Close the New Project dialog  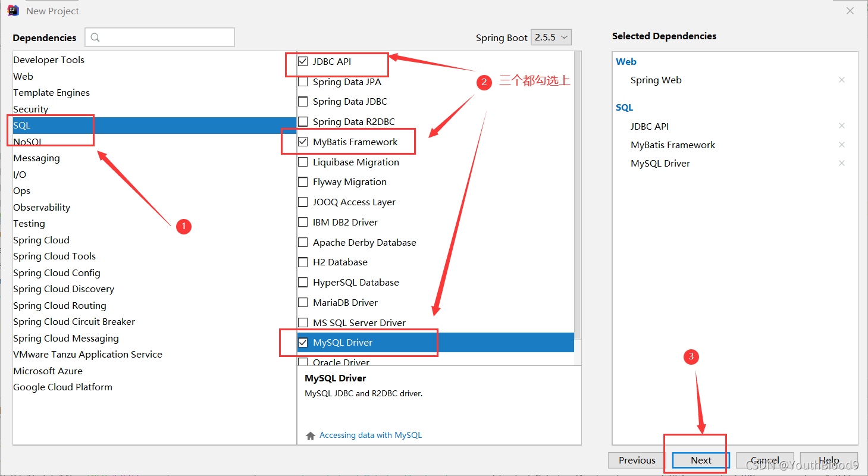850,11
